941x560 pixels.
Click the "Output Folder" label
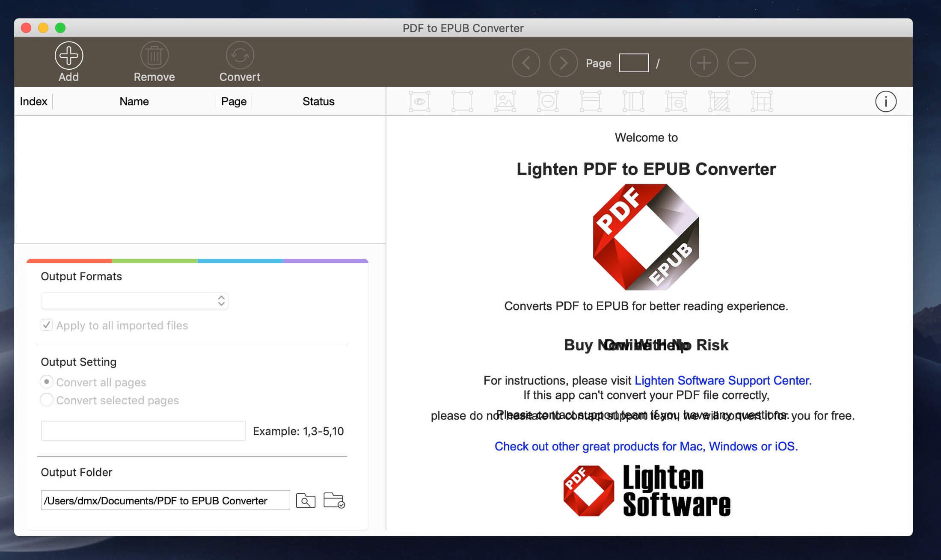point(76,472)
